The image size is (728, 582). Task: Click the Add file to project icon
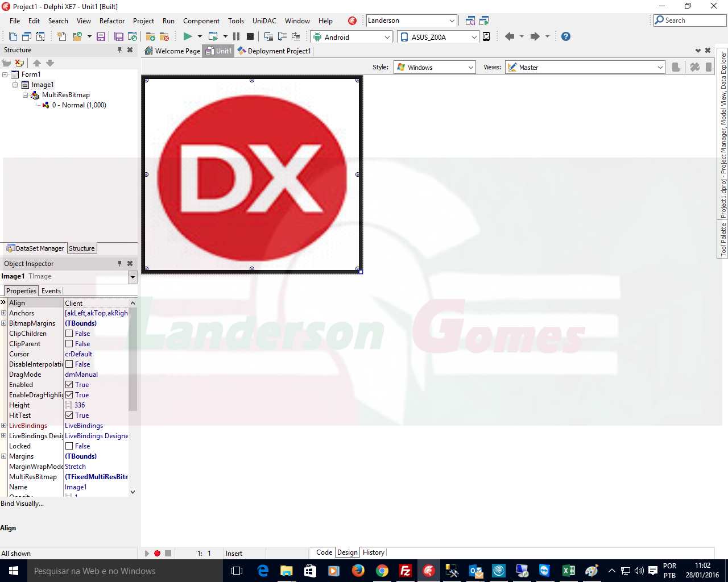tap(151, 36)
